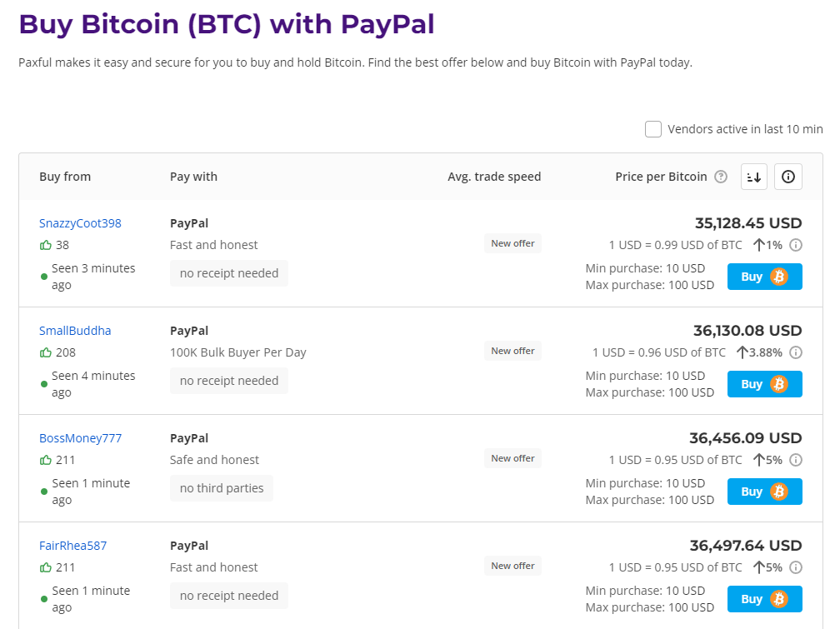
Task: Buy Bitcoin from SmallBuddha offer
Action: (x=764, y=384)
